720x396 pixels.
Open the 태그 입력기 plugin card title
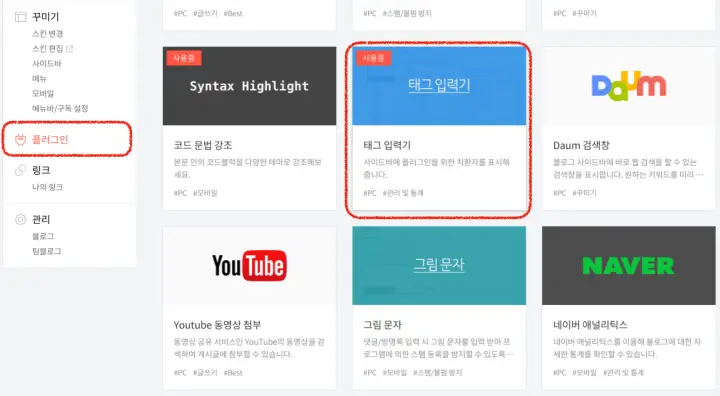(x=387, y=145)
